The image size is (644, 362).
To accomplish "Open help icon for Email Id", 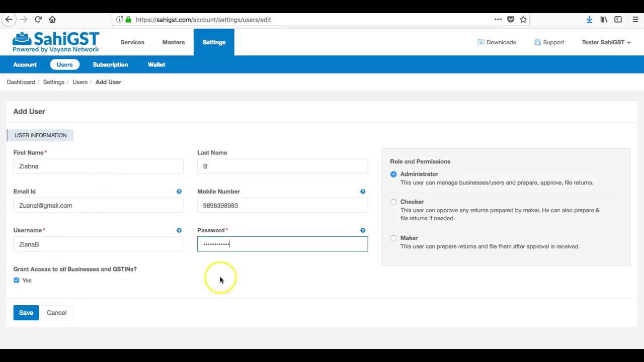I will tap(179, 192).
